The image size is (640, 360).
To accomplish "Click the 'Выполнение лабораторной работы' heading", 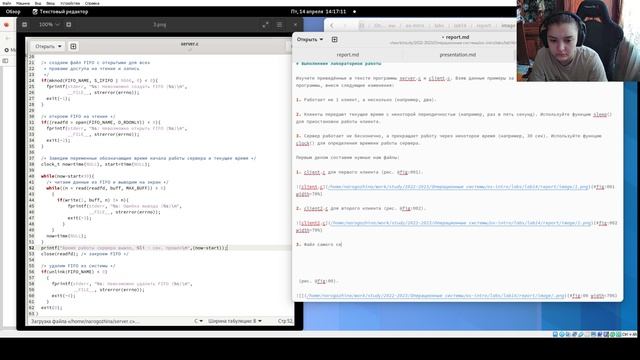I will [339, 64].
